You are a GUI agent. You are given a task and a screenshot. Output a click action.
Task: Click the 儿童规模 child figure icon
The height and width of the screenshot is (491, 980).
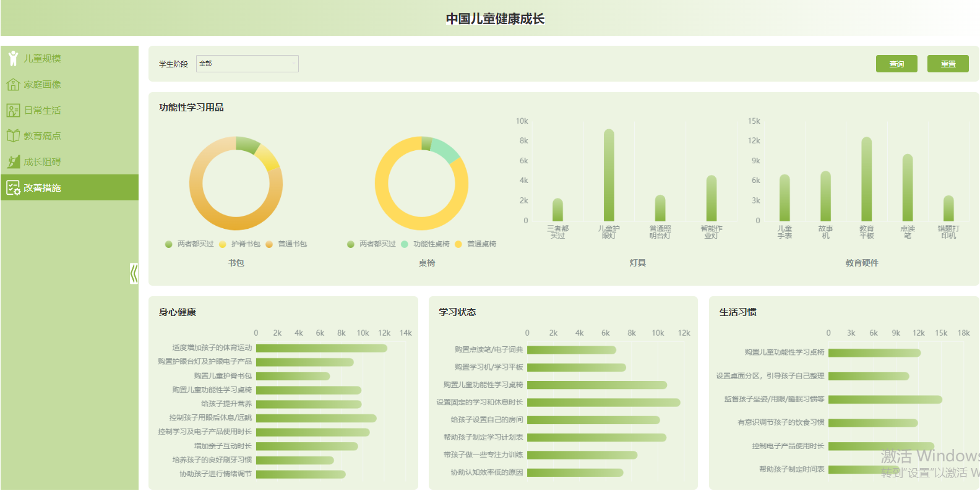point(13,58)
